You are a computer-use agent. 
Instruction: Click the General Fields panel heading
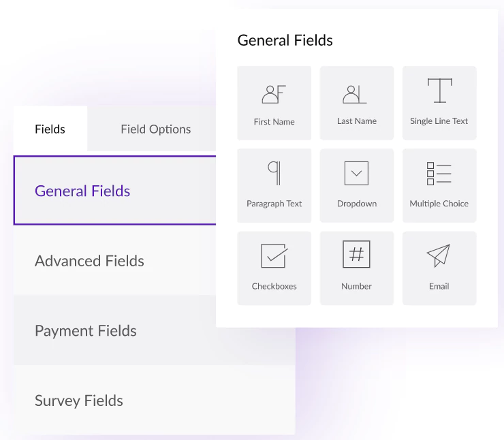click(285, 40)
